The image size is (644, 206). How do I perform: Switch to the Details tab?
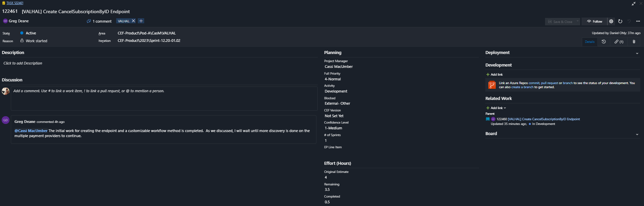[x=590, y=42]
